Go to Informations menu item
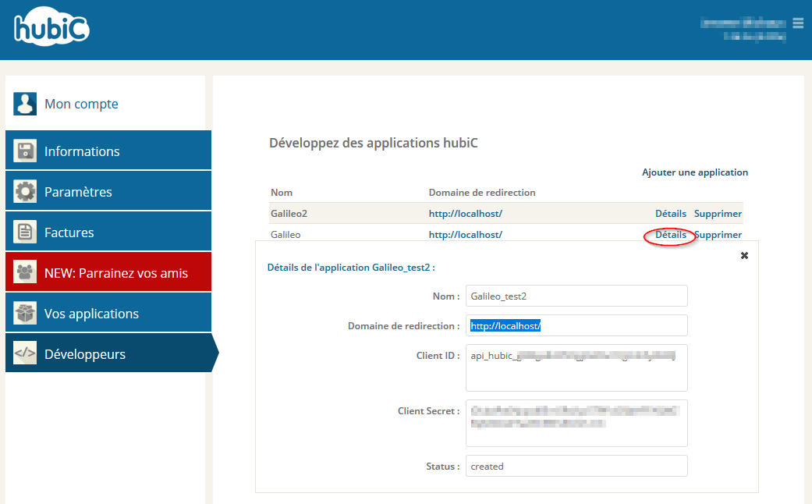Screen dimensions: 812x504 [x=108, y=151]
